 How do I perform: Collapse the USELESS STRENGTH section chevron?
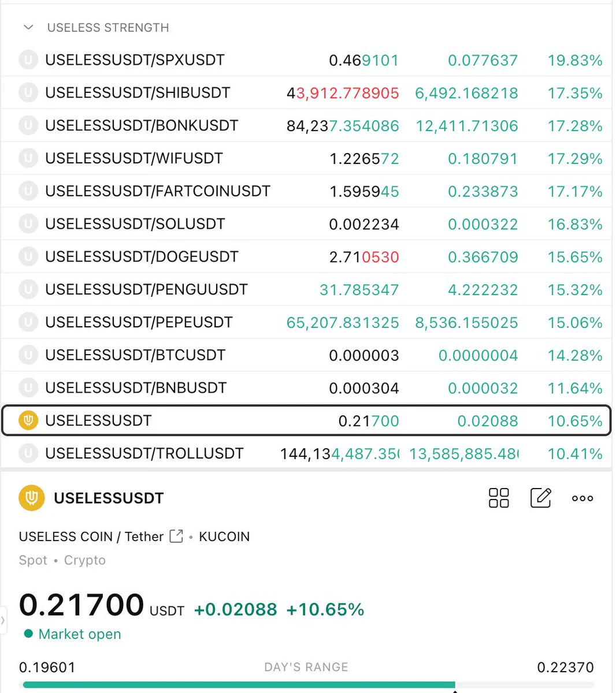pos(28,27)
